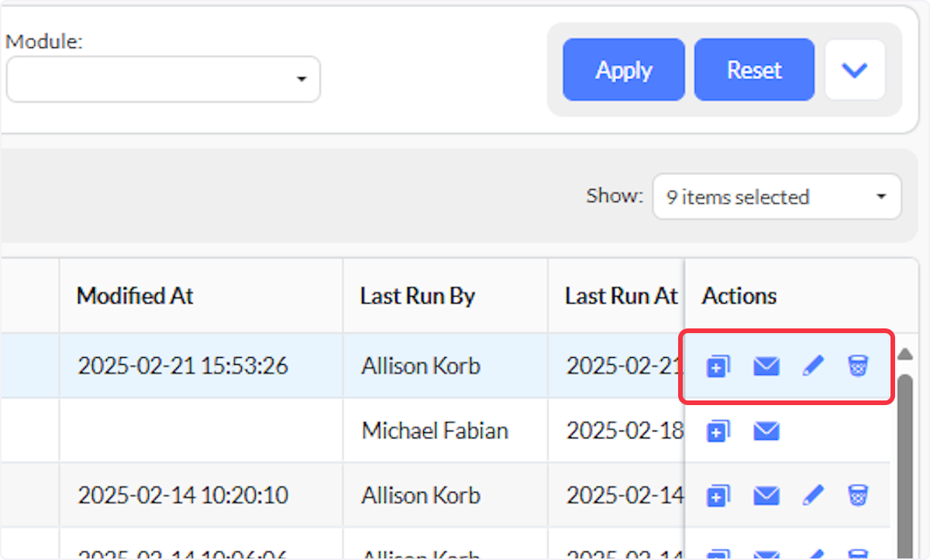Screen dimensions: 930x560
Task: Click Allison Korb in the first row
Action: coord(421,366)
